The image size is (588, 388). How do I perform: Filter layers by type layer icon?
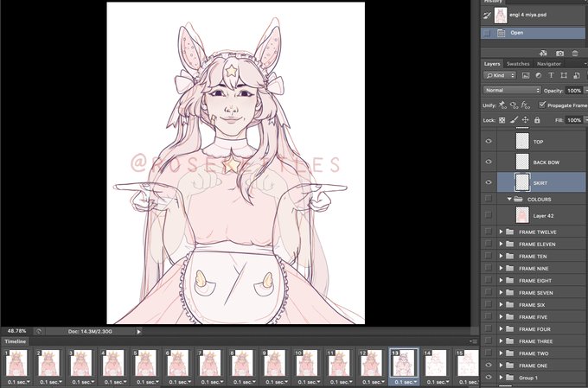(552, 75)
